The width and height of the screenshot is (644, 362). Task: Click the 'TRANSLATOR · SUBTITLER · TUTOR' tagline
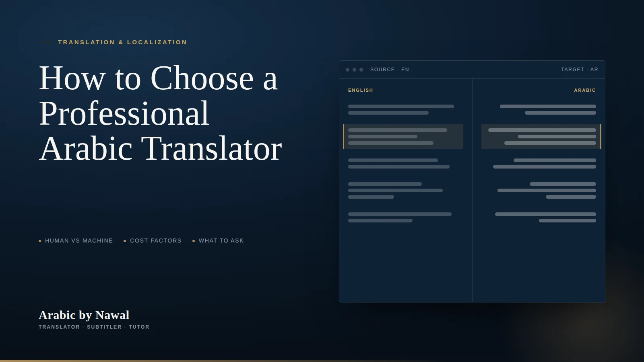pyautogui.click(x=94, y=327)
